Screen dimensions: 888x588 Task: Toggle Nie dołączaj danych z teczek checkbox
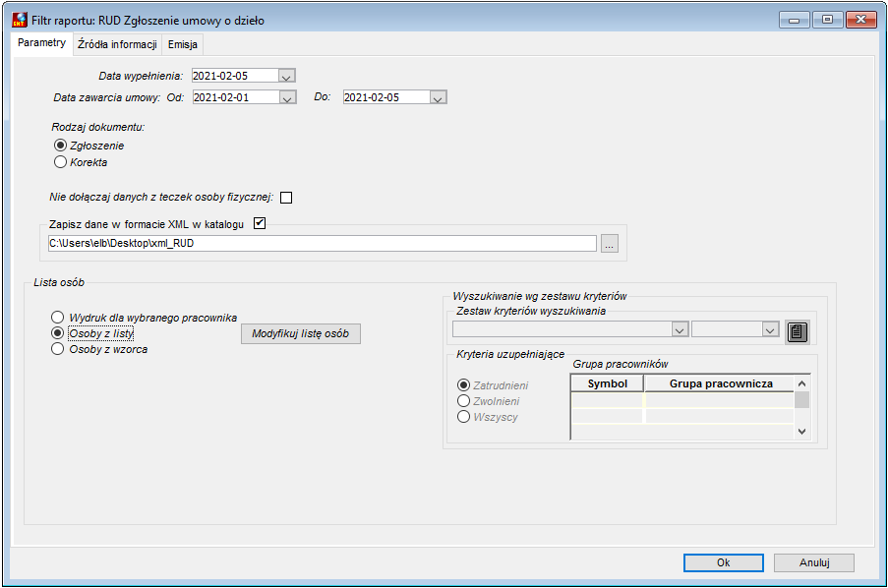[x=286, y=198]
